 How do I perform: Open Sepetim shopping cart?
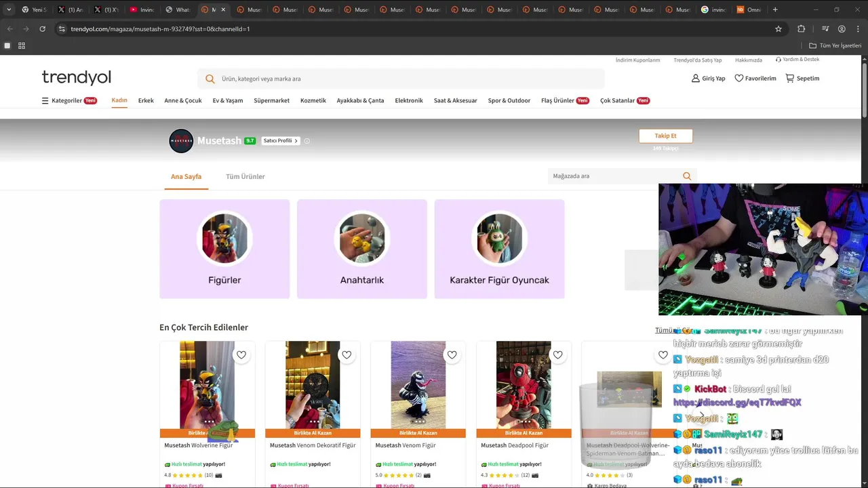coord(802,79)
